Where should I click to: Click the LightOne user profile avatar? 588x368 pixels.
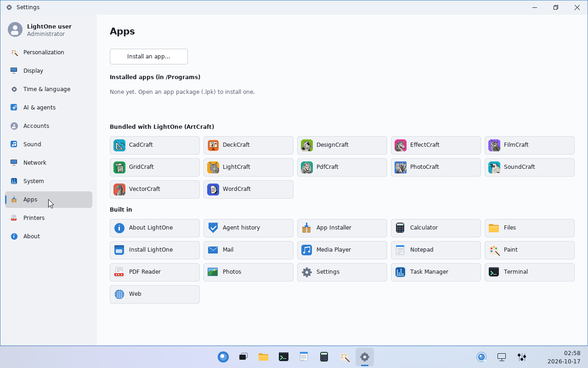15,30
